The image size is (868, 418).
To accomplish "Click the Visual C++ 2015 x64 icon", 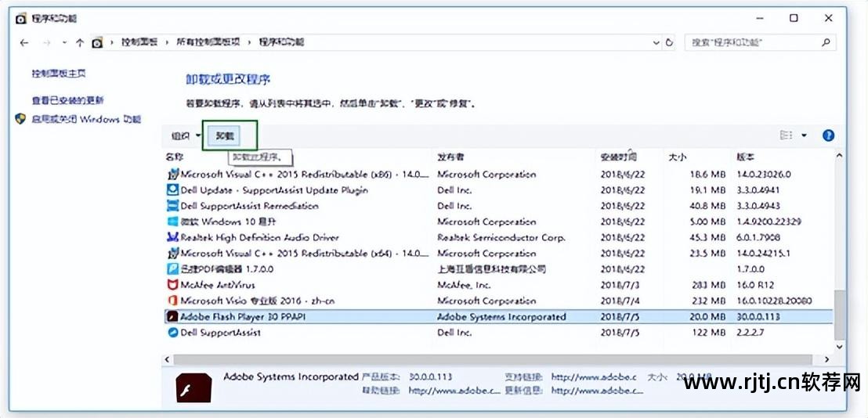I will coord(172,254).
